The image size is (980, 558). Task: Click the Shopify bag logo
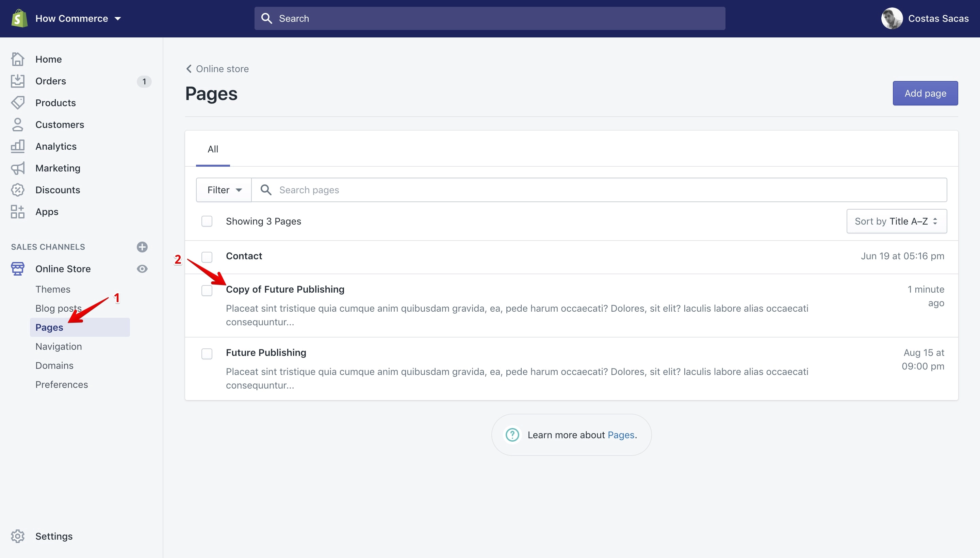[x=19, y=18]
